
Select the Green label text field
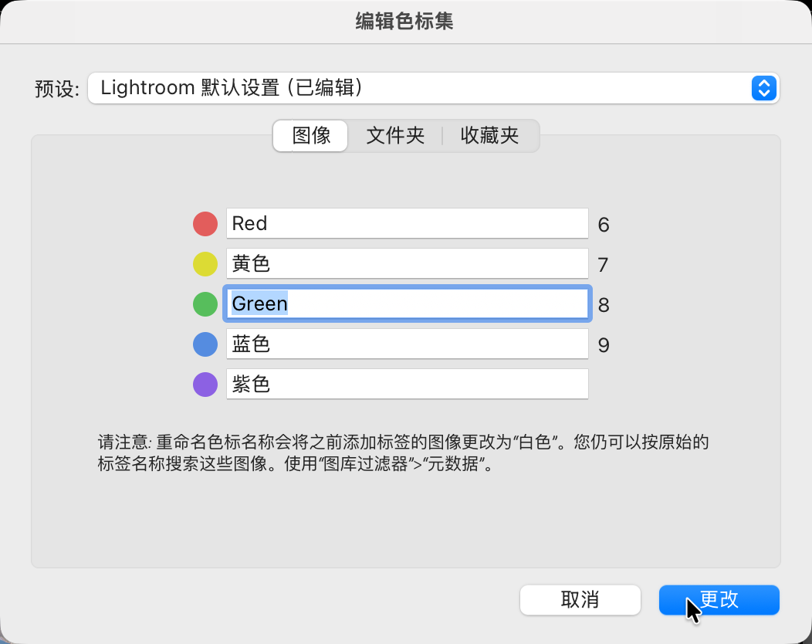point(407,304)
